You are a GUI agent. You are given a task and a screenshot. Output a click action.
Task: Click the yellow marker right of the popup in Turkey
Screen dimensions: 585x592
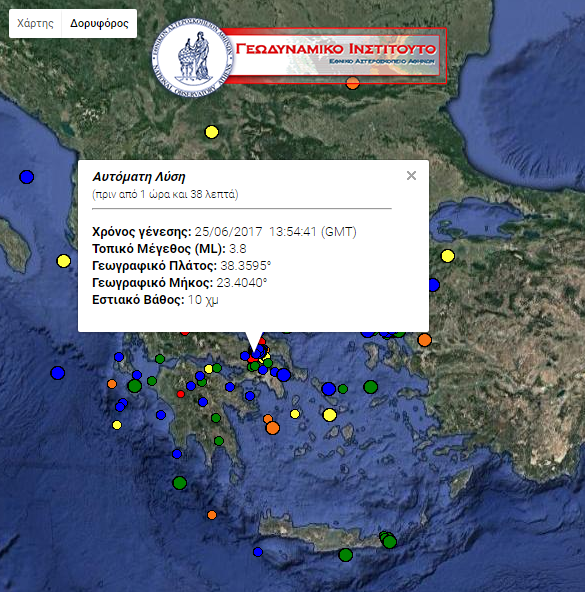448,256
